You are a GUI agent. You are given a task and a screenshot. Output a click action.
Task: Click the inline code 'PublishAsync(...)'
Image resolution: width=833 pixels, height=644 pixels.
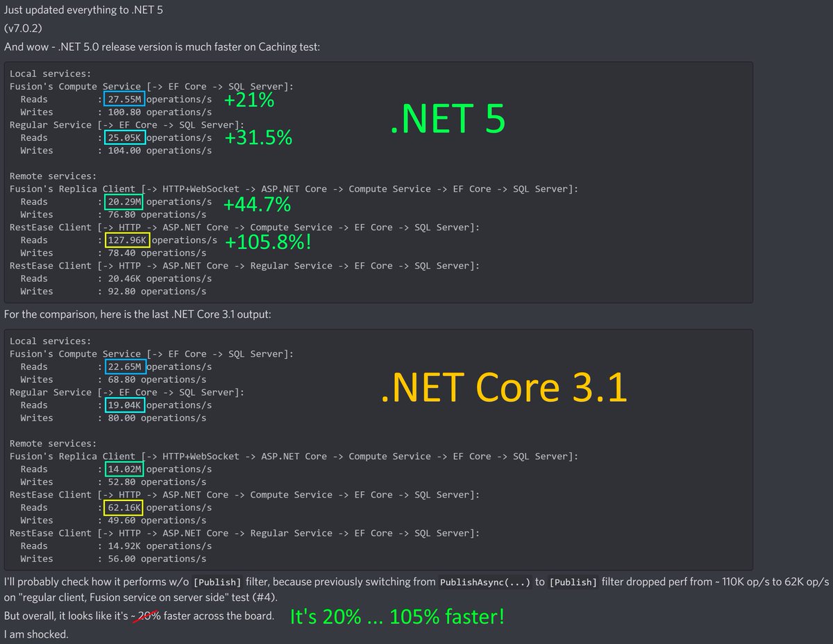pyautogui.click(x=486, y=582)
